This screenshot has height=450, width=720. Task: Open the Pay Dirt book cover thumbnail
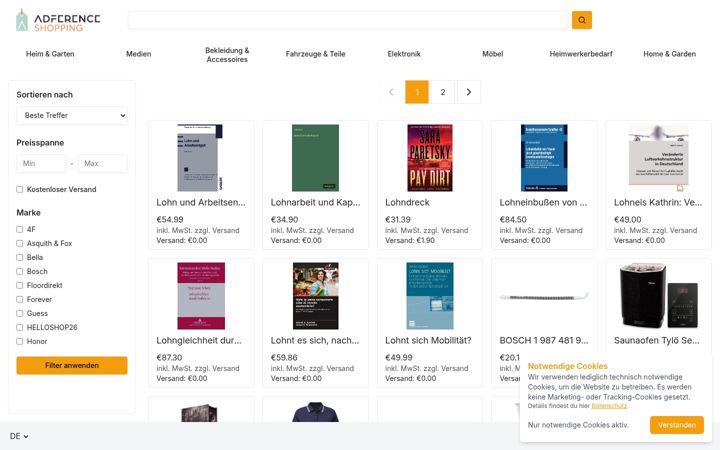click(430, 158)
